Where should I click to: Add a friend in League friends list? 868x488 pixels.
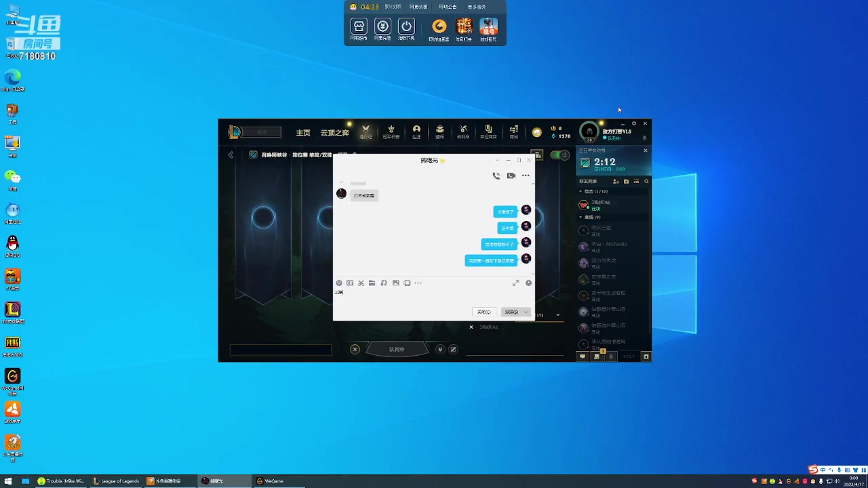tap(616, 182)
